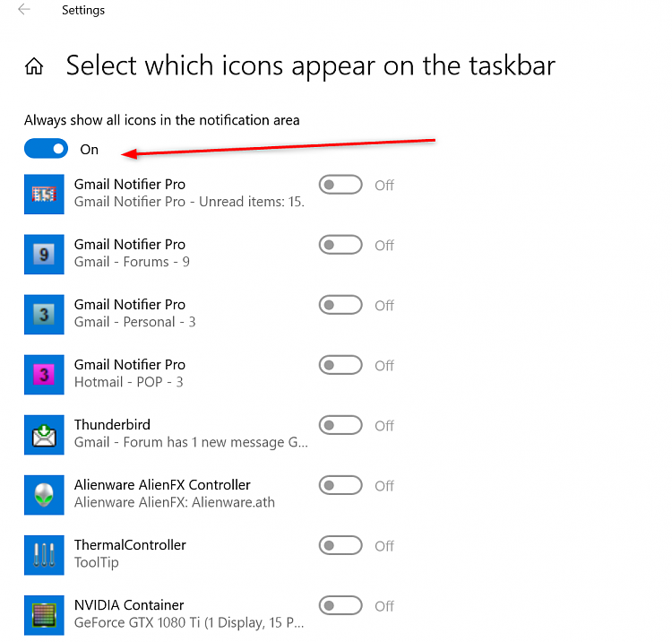This screenshot has width=672, height=642.
Task: Click the Gmail Personal number 3 icon
Action: [44, 315]
